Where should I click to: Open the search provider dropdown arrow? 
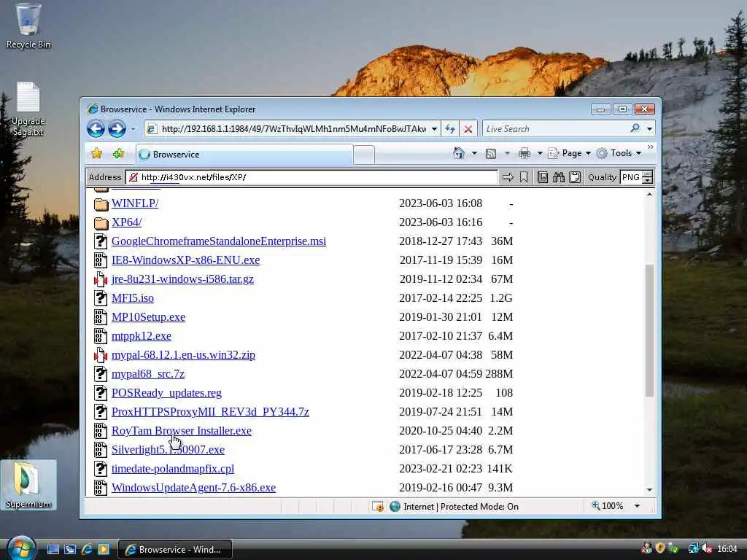pos(649,129)
